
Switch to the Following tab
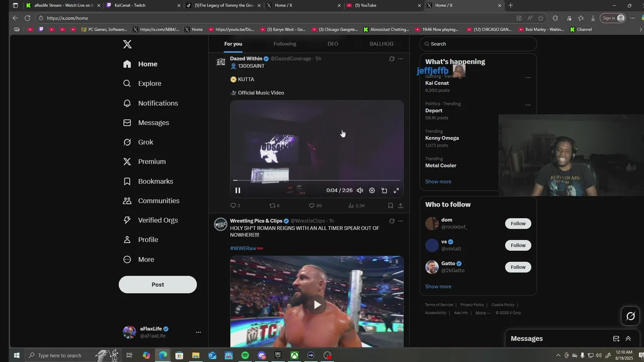click(x=285, y=44)
